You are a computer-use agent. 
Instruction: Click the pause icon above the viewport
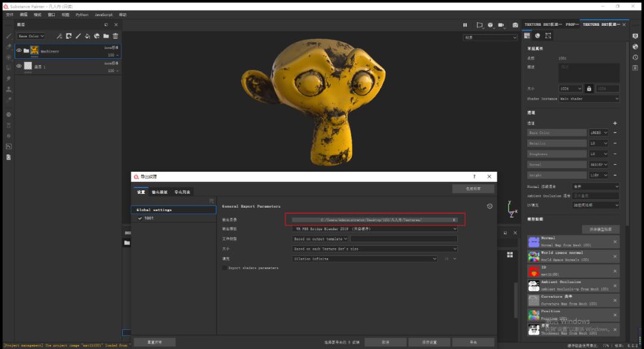pos(465,25)
